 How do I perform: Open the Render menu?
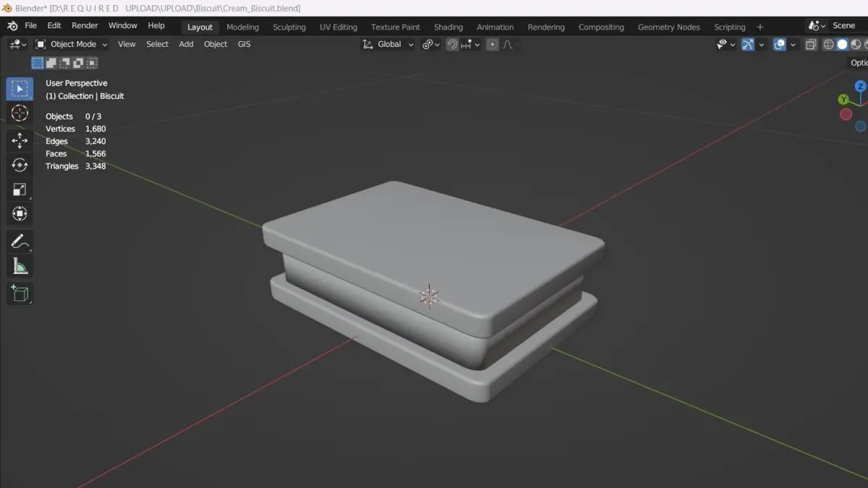pos(85,26)
